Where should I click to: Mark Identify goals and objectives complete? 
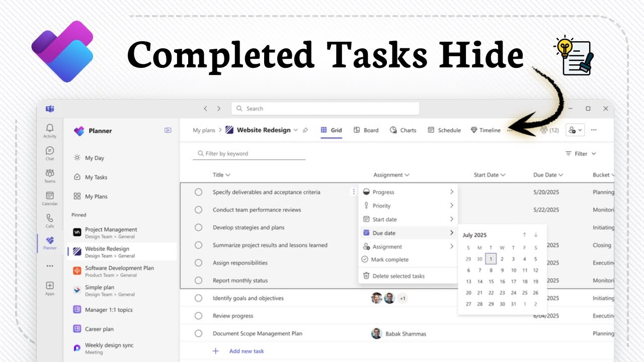(x=198, y=298)
